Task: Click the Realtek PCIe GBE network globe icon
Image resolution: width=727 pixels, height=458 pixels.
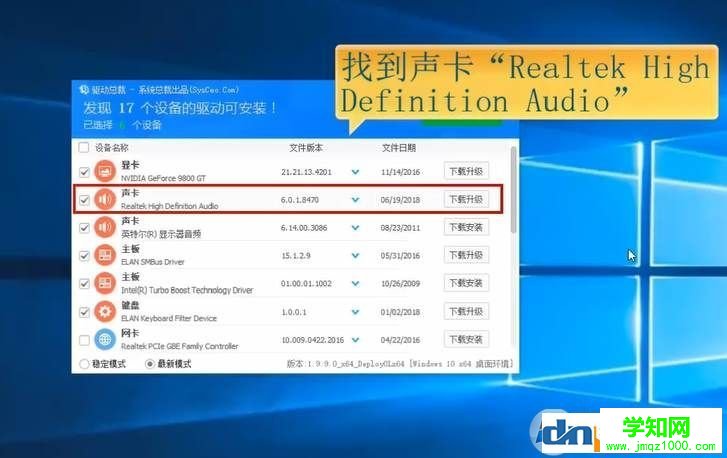Action: click(105, 340)
